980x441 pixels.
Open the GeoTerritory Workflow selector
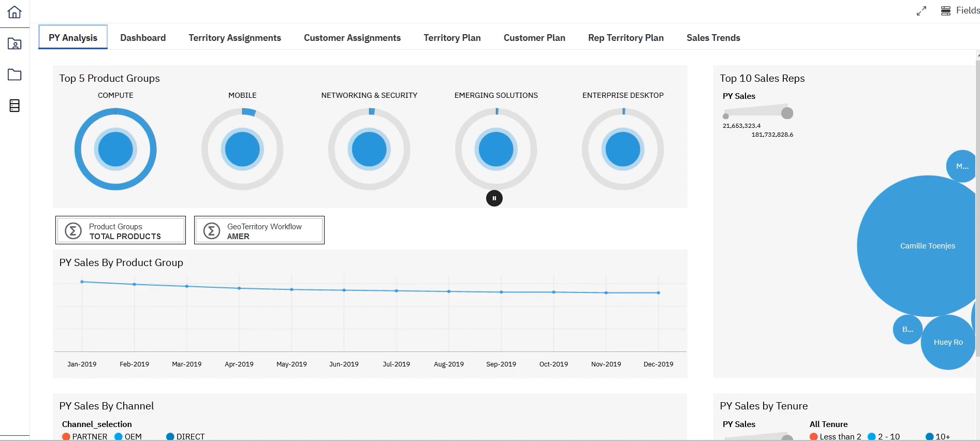[x=259, y=231]
